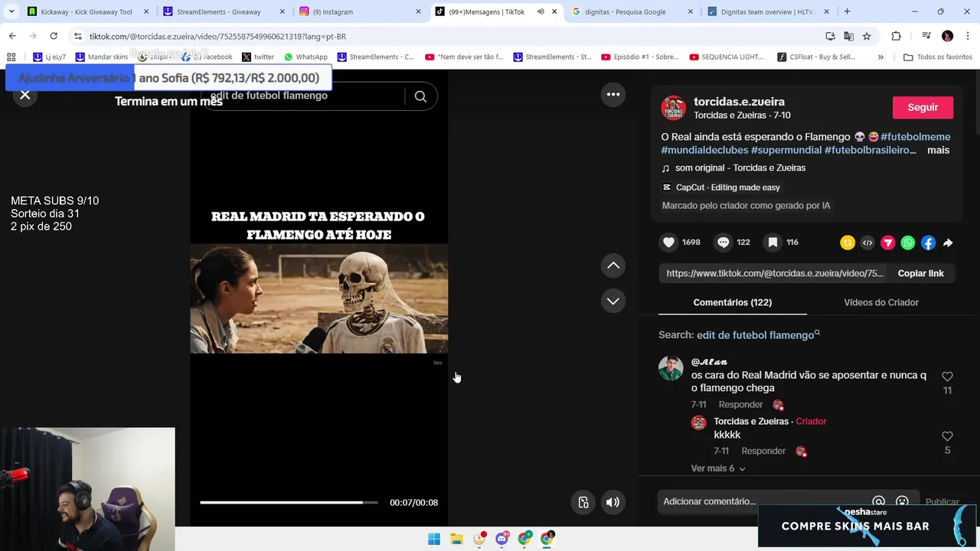Mute the TikTok tab via speaker icon
The height and width of the screenshot is (551, 980).
pos(541,11)
